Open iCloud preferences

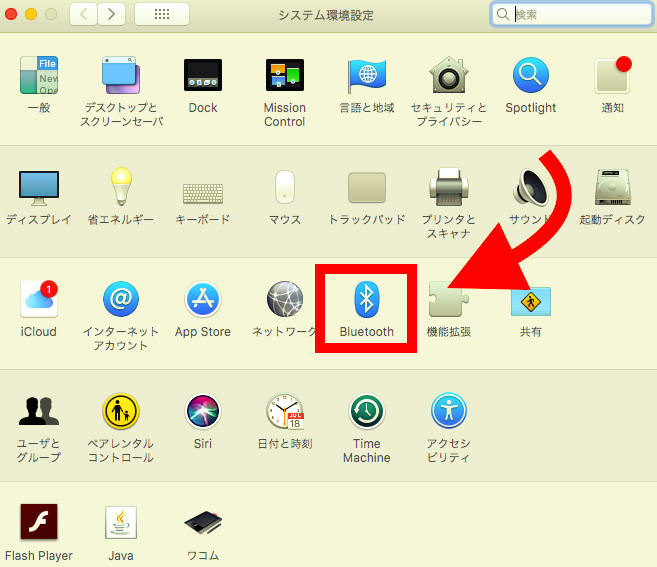click(39, 299)
